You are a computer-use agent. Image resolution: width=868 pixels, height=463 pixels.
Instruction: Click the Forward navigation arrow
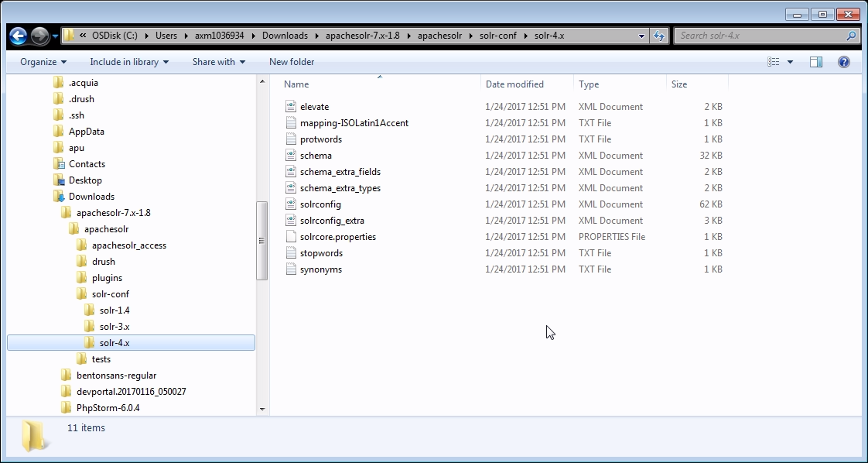[x=40, y=36]
